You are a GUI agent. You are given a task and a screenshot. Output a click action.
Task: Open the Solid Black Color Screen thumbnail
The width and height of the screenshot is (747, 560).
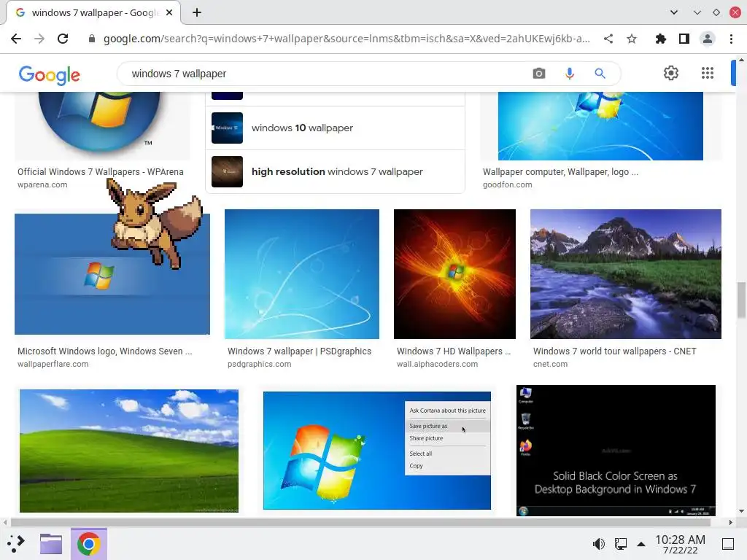pos(616,451)
